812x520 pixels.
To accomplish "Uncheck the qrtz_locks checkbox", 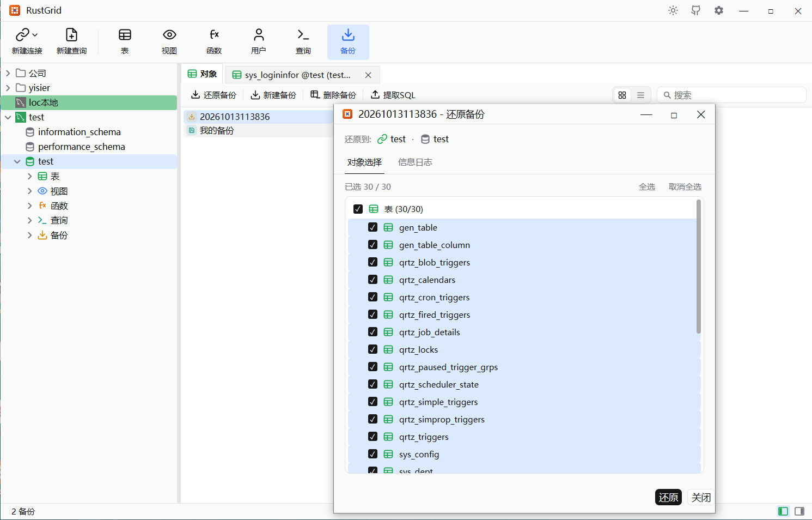I will (373, 349).
